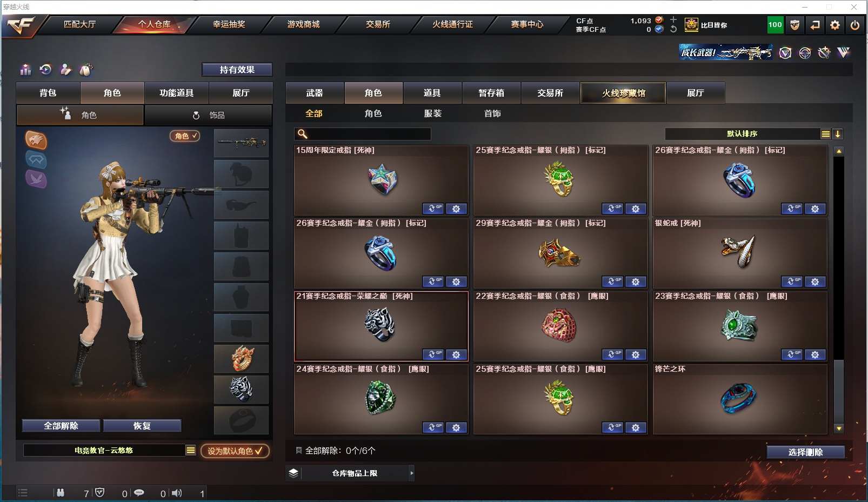Image resolution: width=868 pixels, height=502 pixels.
Task: Open settings gear icon in top bar
Action: (x=834, y=25)
